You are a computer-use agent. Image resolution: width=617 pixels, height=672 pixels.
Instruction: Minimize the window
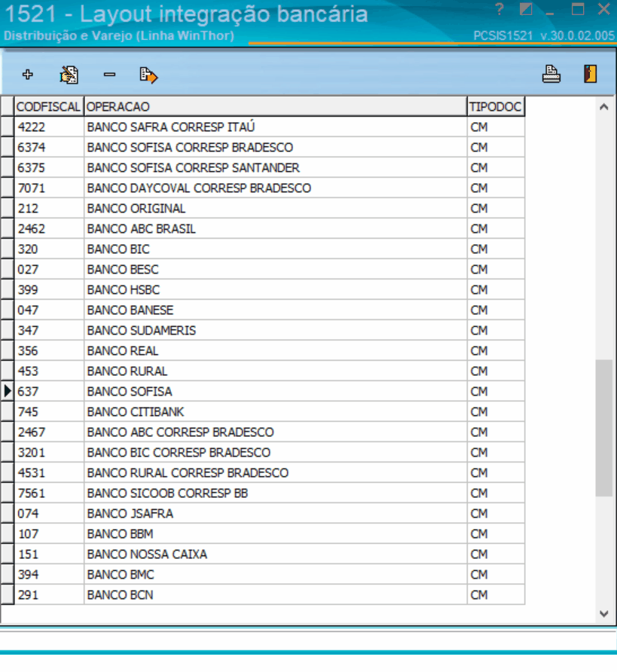(550, 13)
